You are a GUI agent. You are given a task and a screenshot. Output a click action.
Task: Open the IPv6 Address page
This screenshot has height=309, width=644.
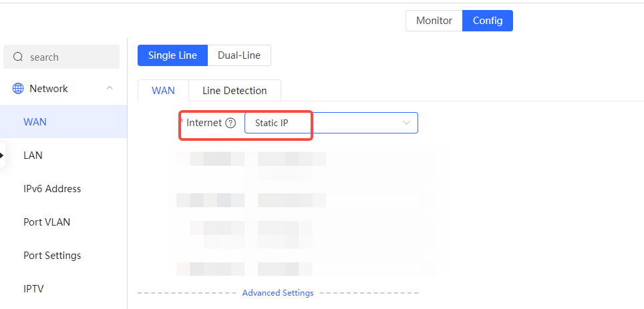[52, 189]
